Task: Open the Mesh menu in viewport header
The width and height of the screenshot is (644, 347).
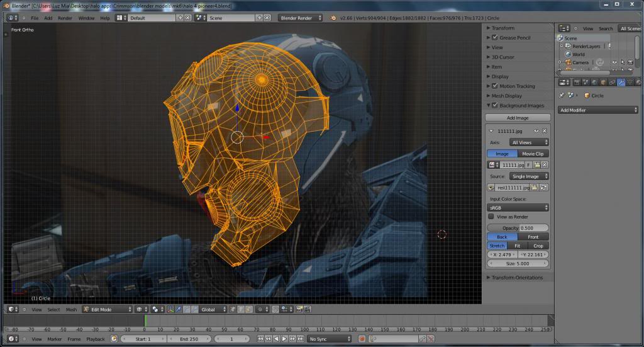Action: pos(71,309)
